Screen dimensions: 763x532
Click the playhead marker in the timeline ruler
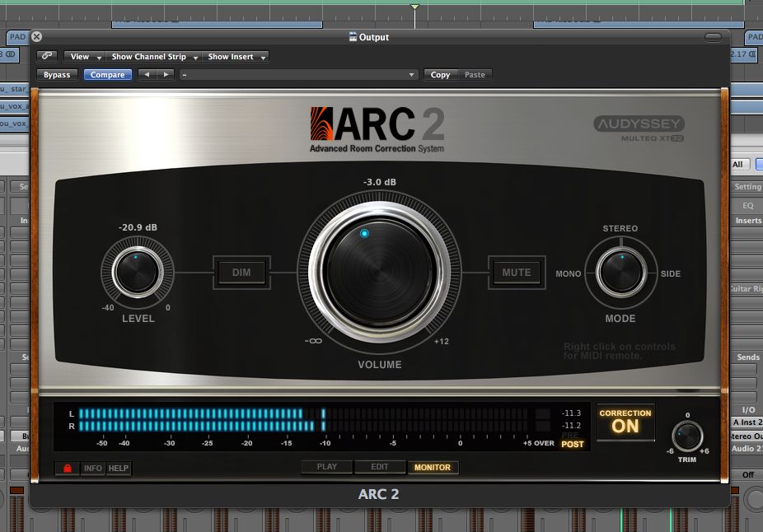pos(414,7)
